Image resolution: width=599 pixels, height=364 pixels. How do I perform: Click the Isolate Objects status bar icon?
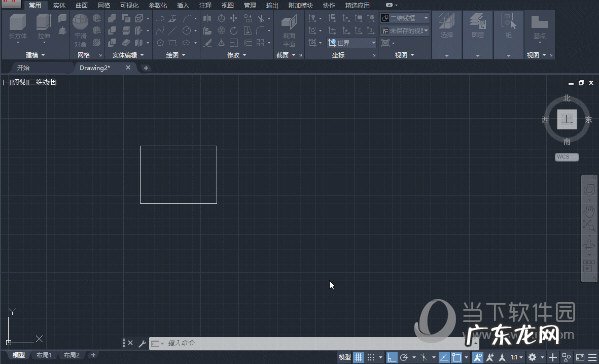566,358
